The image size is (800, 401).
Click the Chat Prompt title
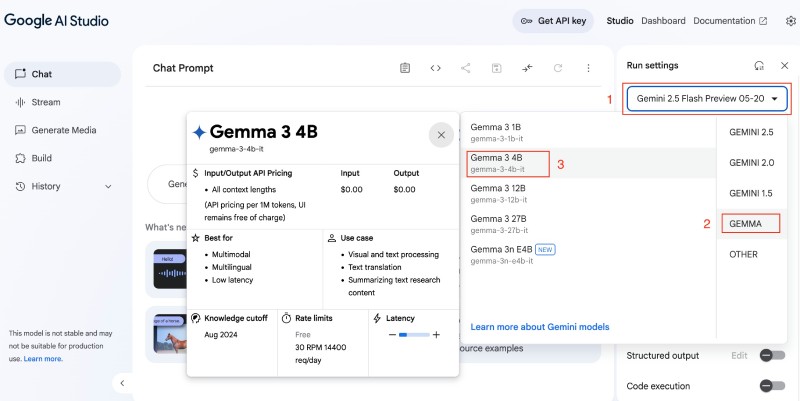[183, 68]
